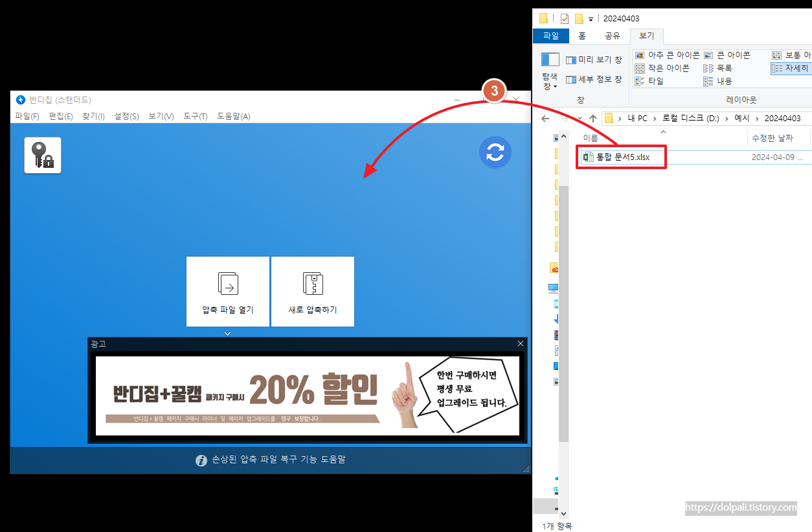Screen dimensions: 812x532
Task: Open the 압축 파일 열기 tile
Action: click(x=228, y=292)
